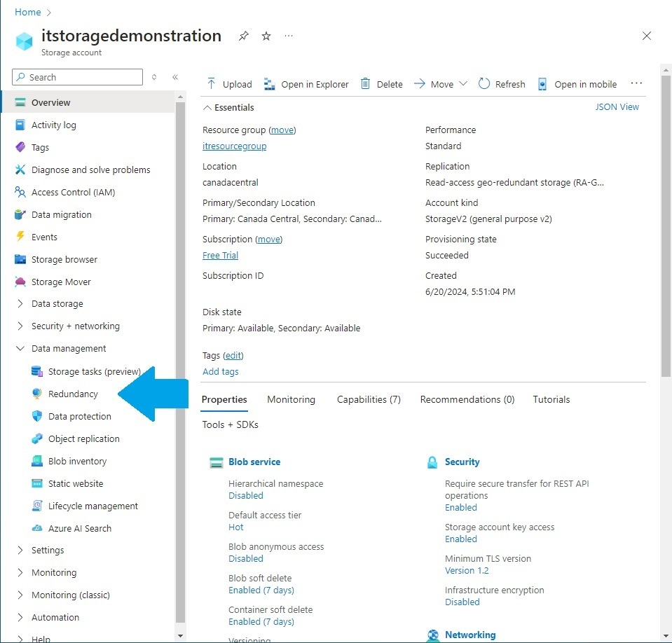
Task: Click Version 1.2 TLS value
Action: click(x=467, y=571)
